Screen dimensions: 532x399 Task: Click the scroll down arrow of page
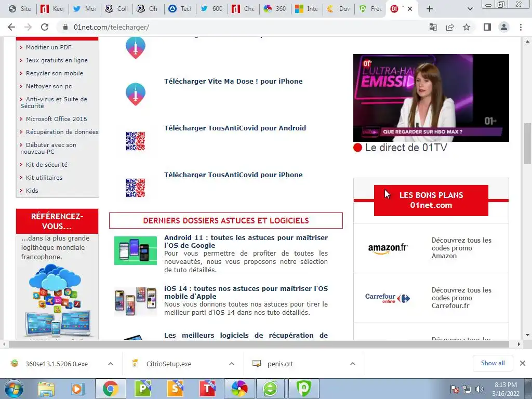[x=527, y=335]
